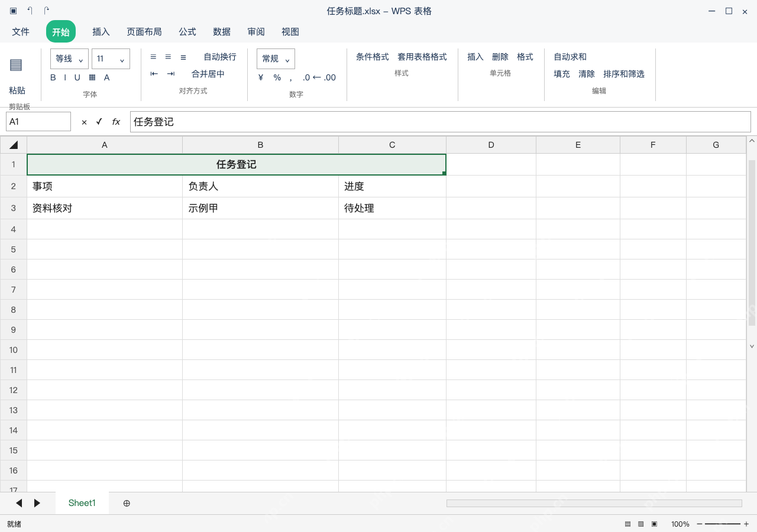Select all cells using the corner triangle
This screenshot has height=532, width=757.
(14, 145)
